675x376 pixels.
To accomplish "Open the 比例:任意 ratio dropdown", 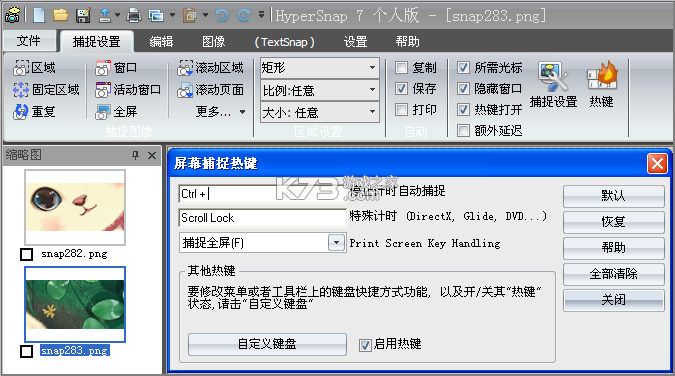I will 319,90.
